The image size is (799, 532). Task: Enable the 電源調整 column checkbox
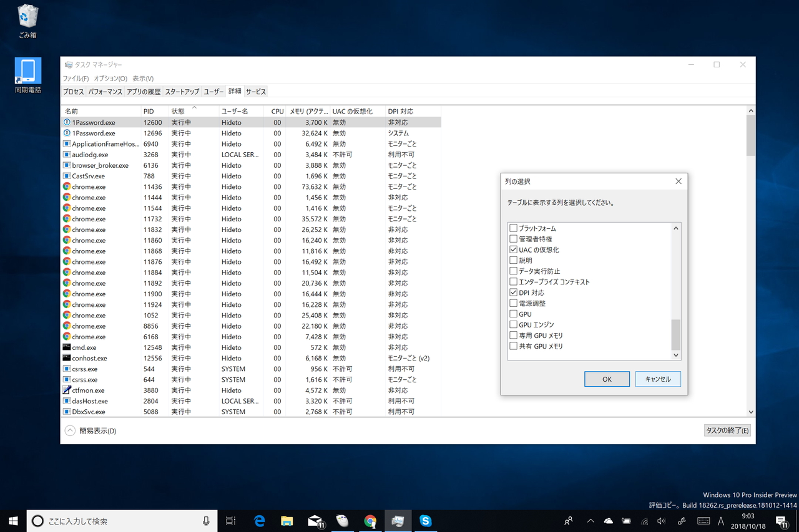pos(513,303)
